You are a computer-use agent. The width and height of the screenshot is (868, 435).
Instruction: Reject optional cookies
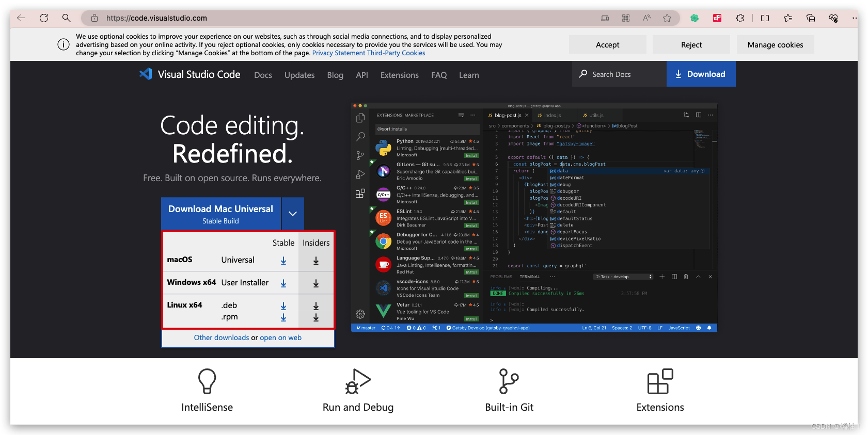point(691,45)
